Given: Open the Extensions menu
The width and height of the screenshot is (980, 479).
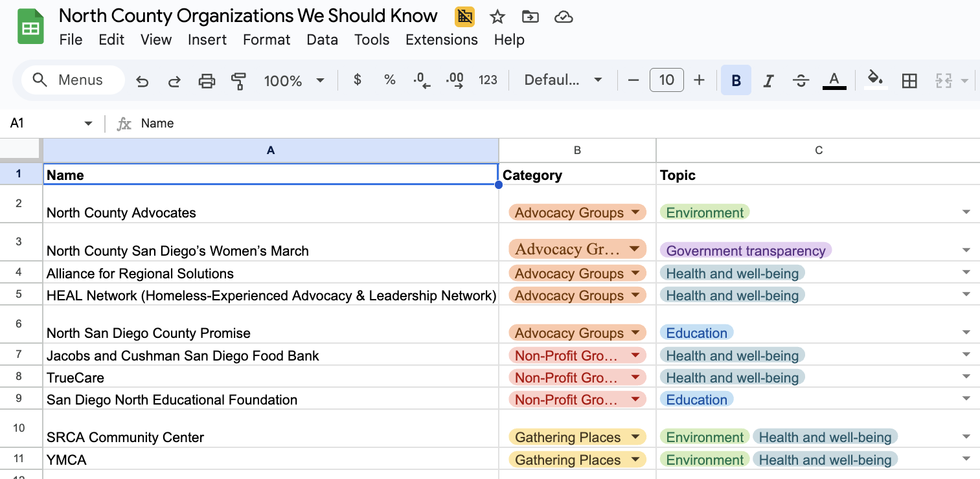Looking at the screenshot, I should [441, 39].
